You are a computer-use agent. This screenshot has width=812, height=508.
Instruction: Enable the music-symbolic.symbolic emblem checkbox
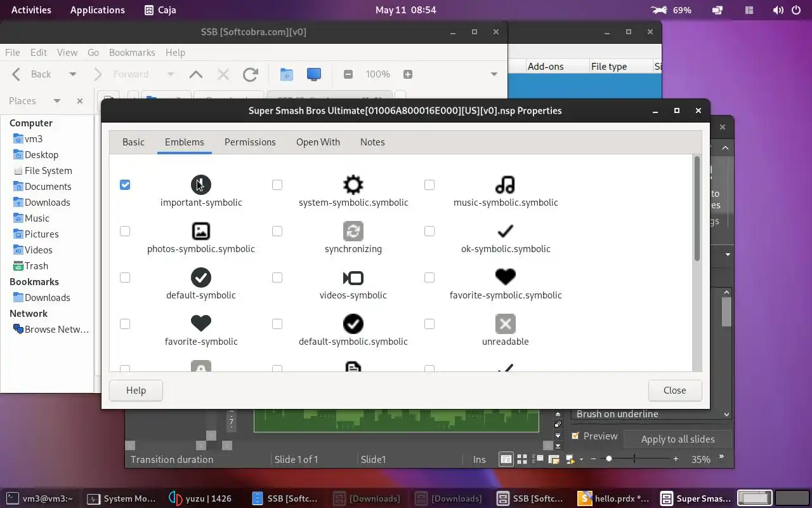pyautogui.click(x=429, y=185)
